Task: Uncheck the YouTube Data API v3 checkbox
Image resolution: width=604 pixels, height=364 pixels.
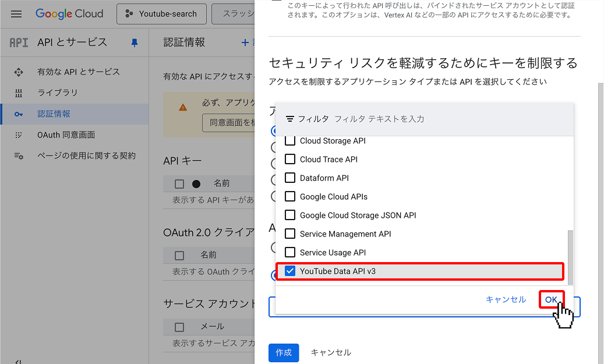Action: coord(290,271)
